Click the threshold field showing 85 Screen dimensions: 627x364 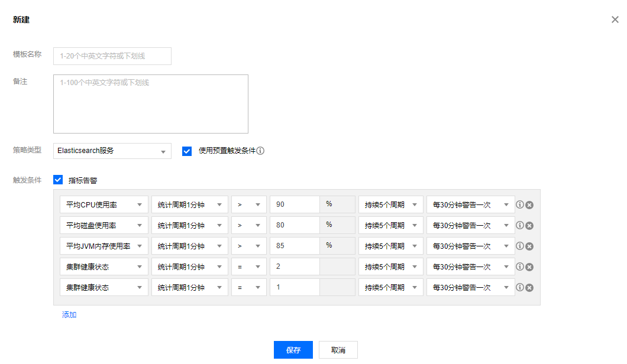tap(295, 246)
